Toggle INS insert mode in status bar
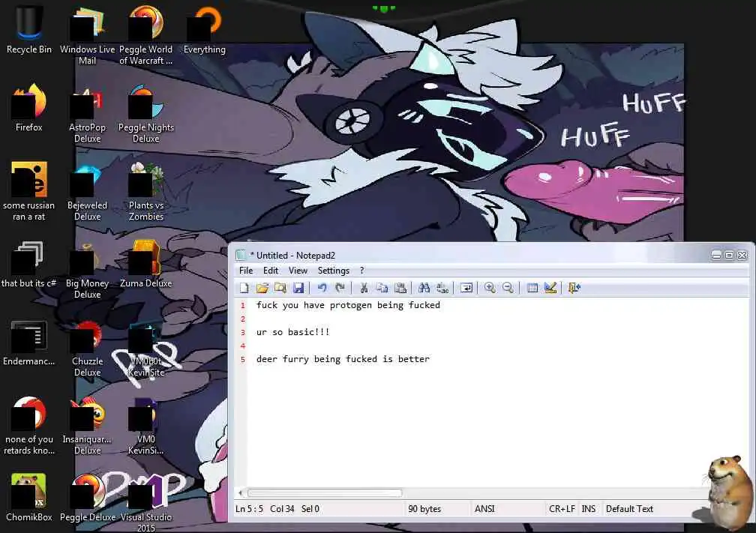This screenshot has width=756, height=533. pyautogui.click(x=588, y=509)
